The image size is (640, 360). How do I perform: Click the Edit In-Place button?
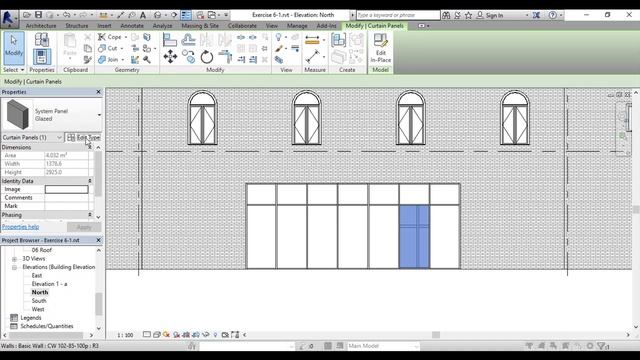[x=380, y=48]
